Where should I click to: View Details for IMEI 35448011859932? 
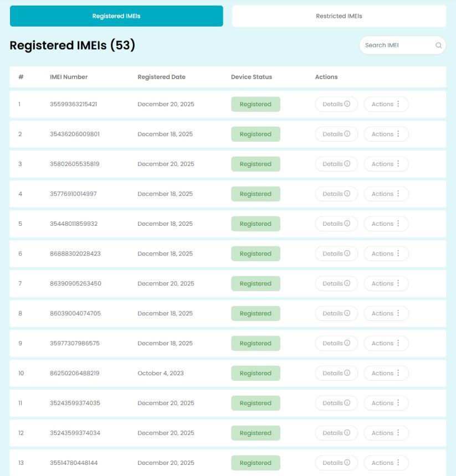pyautogui.click(x=336, y=224)
